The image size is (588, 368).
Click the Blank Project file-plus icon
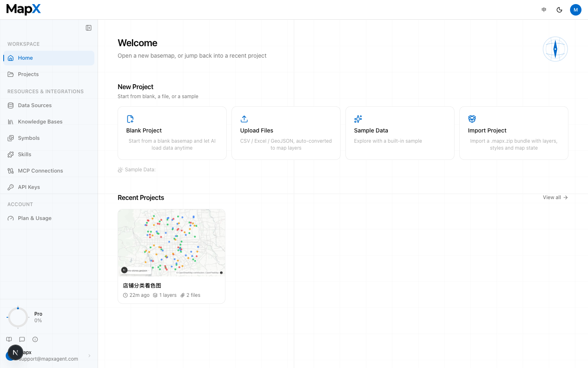pos(130,119)
